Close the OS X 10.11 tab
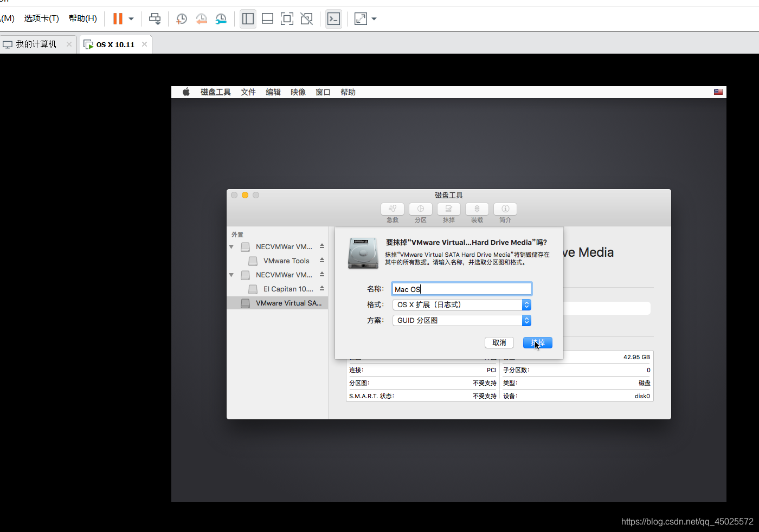The image size is (759, 532). [144, 44]
